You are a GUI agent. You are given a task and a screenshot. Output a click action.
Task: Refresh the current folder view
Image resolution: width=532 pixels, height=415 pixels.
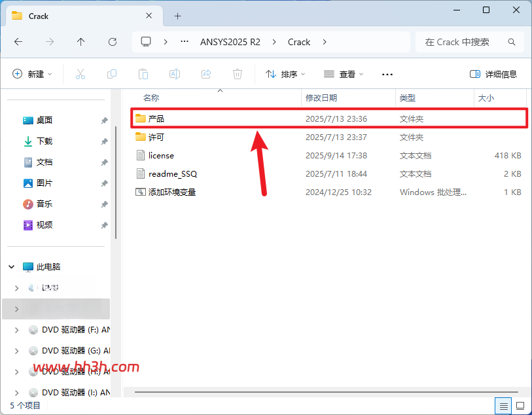tap(113, 42)
